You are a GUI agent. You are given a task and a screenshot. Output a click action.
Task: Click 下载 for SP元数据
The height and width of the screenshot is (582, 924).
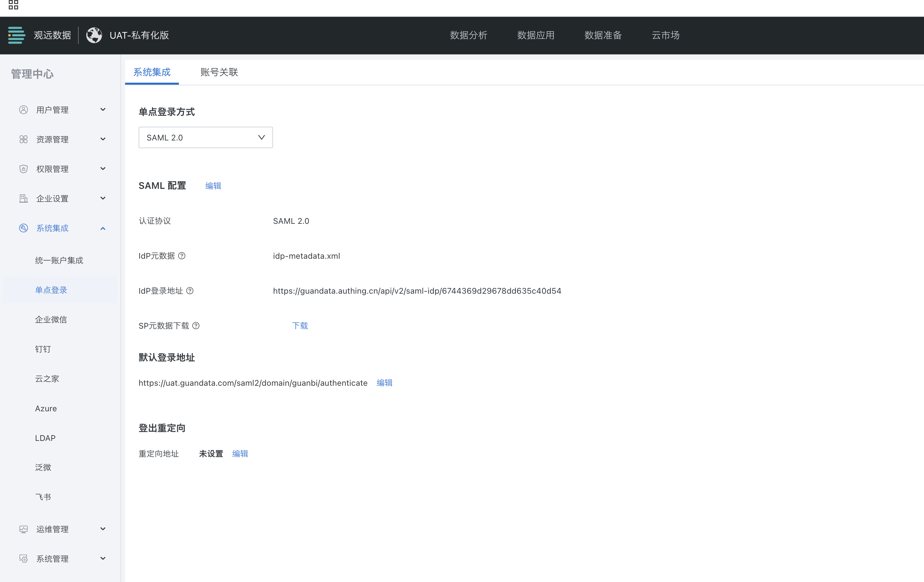[x=300, y=326]
